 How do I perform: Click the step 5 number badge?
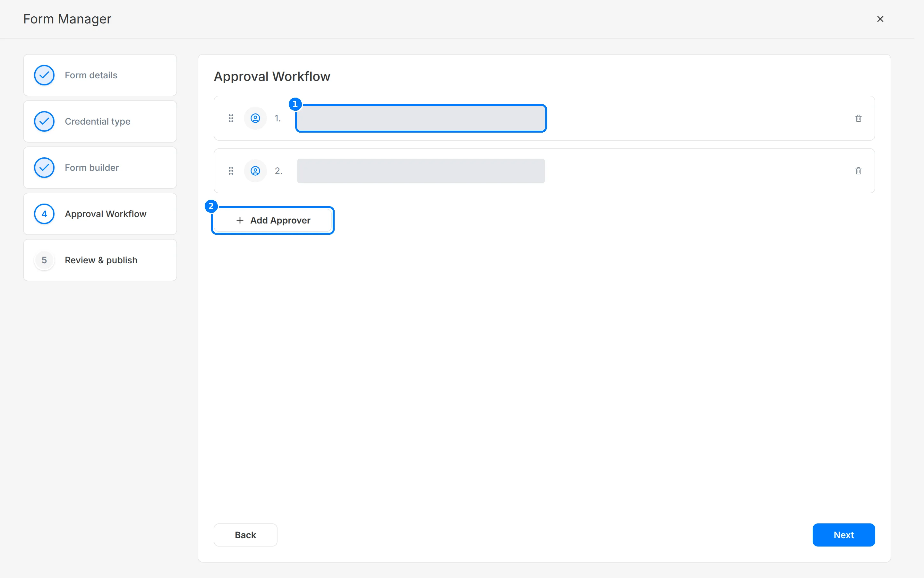click(x=44, y=260)
